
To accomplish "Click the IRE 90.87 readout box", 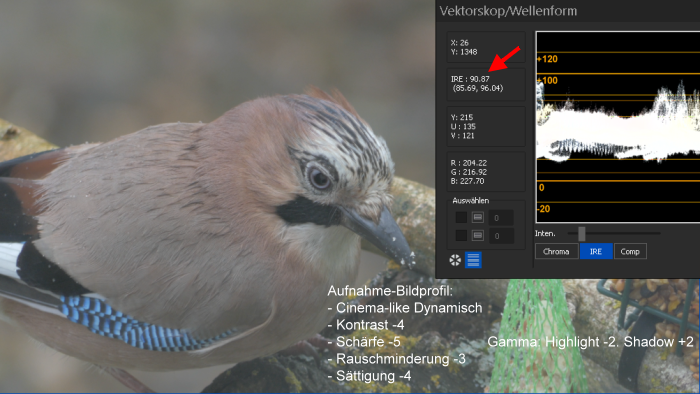I will click(487, 84).
